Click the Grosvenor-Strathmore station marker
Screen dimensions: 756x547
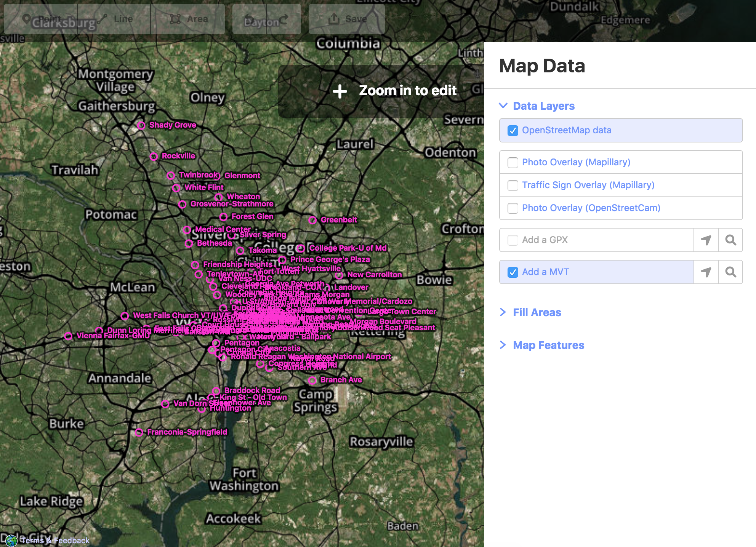pos(183,205)
